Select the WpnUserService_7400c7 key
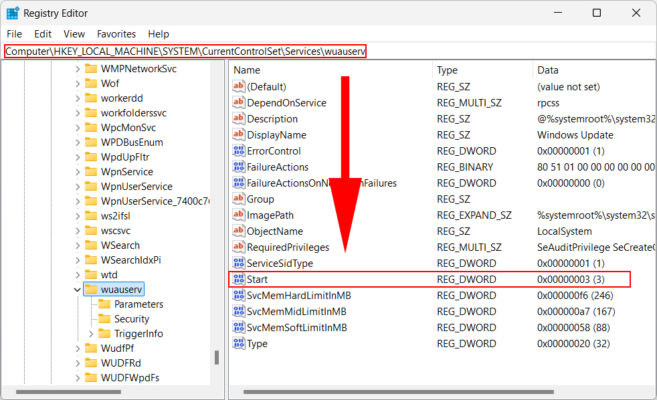The height and width of the screenshot is (400, 657). 155,201
